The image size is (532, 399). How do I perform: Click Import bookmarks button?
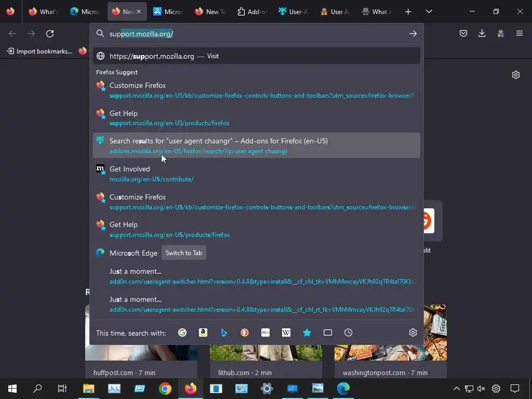39,51
